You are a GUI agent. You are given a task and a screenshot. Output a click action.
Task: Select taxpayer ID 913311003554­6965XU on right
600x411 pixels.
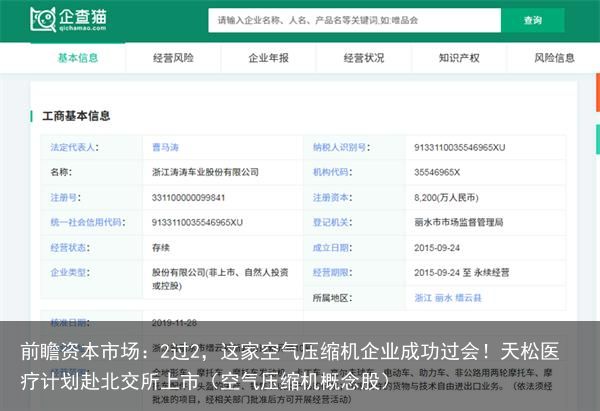click(460, 147)
